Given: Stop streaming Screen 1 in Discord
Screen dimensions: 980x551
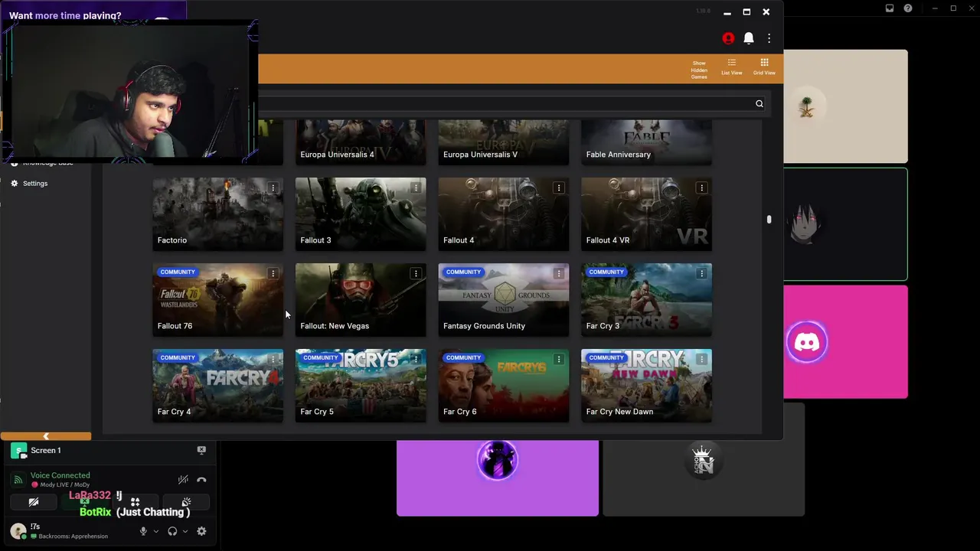Looking at the screenshot, I should click(x=201, y=450).
